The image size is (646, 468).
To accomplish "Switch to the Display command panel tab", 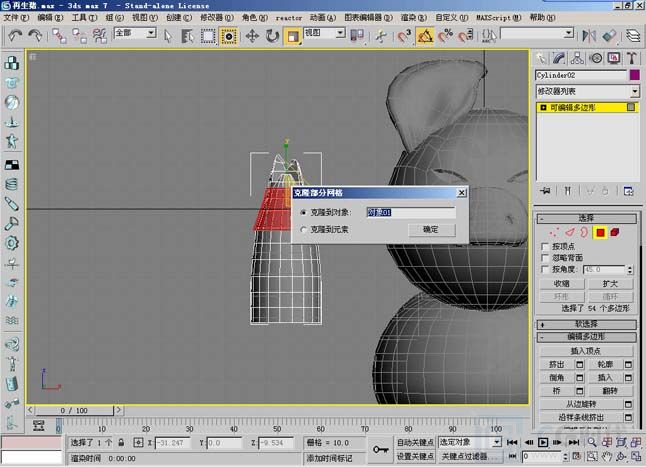I will point(614,58).
